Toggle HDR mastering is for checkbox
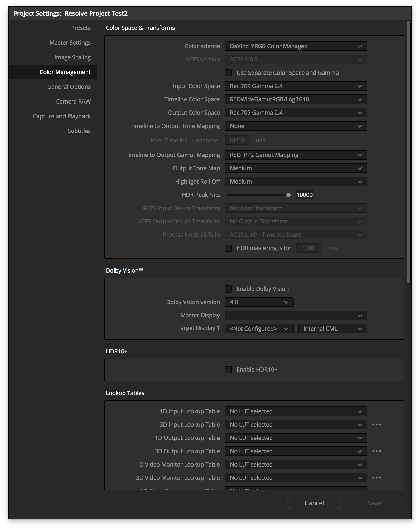 click(228, 248)
